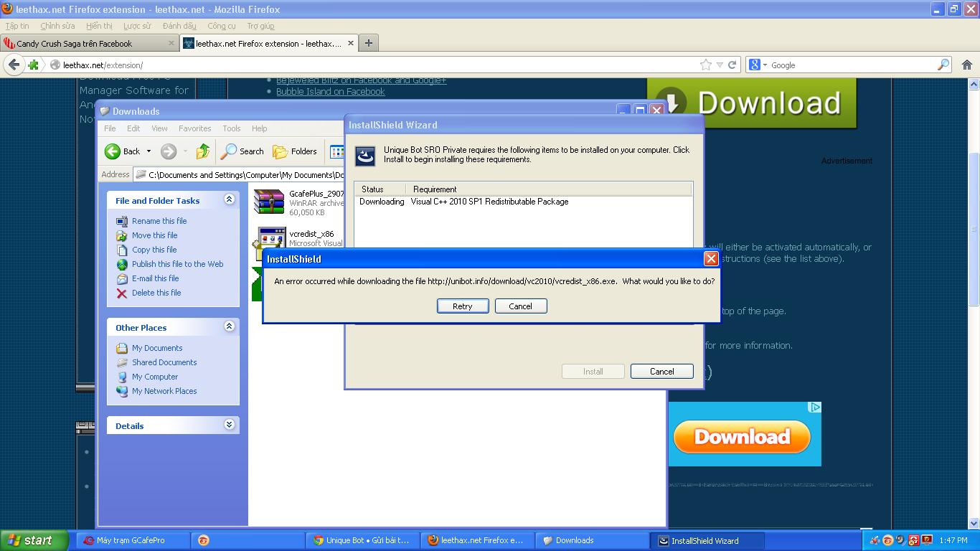980x551 pixels.
Task: Click Copy this file
Action: (x=154, y=250)
